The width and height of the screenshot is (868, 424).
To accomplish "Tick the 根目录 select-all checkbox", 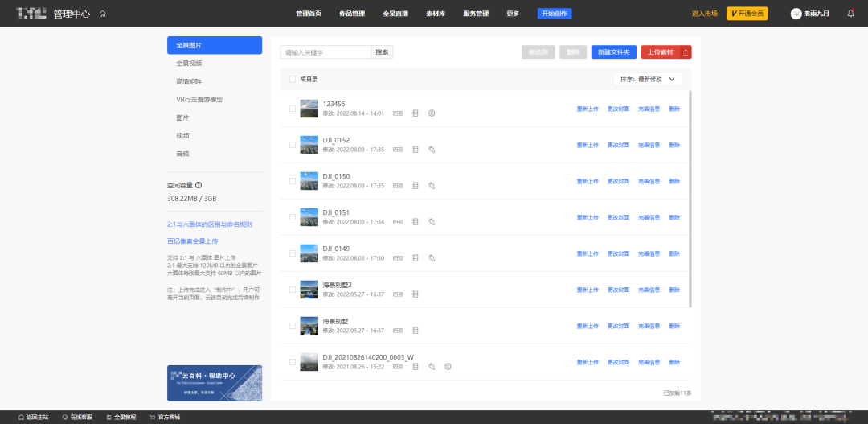I will pyautogui.click(x=293, y=80).
